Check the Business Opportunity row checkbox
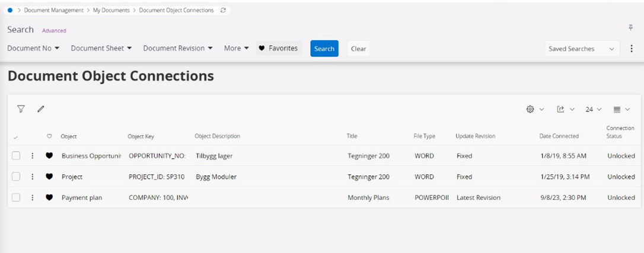The image size is (644, 253). tap(16, 156)
